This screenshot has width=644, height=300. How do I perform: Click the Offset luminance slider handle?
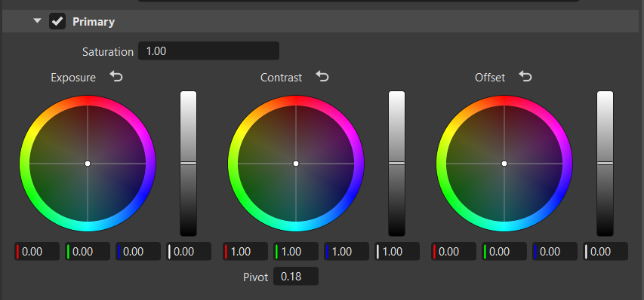(x=605, y=163)
